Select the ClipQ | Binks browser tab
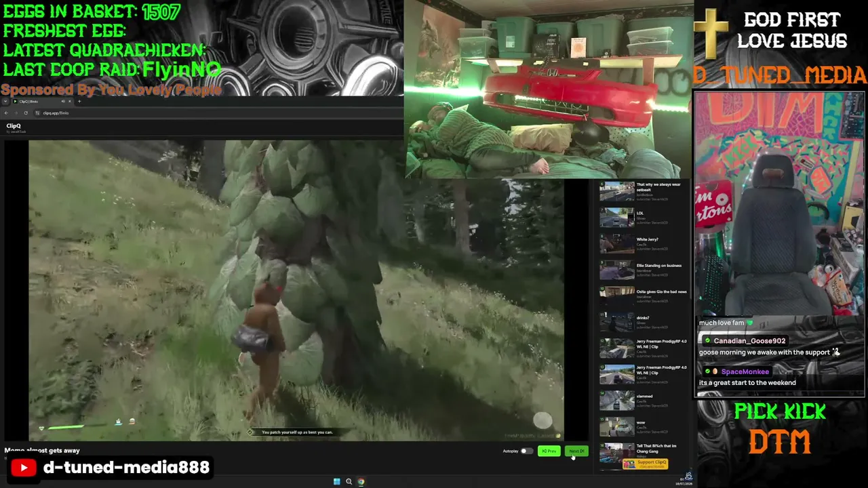 click(42, 102)
